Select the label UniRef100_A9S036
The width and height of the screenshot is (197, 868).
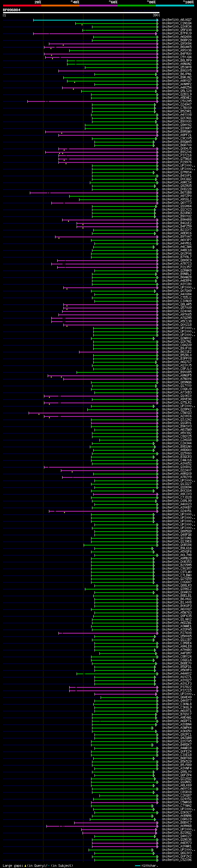point(177,50)
